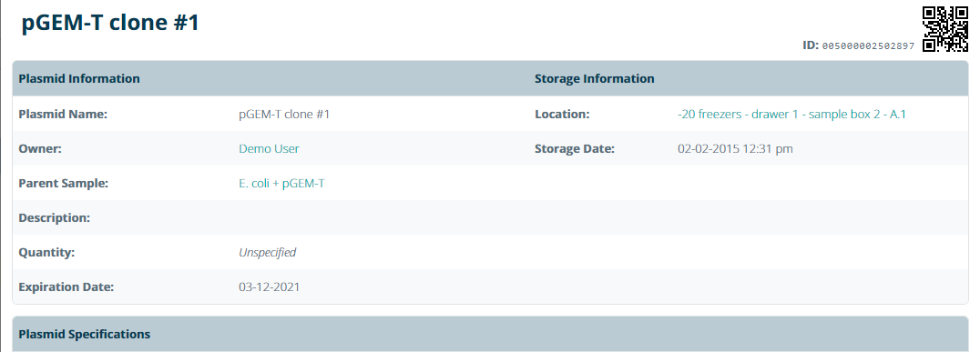Viewport: 980px width, 352px height.
Task: Click the Plasmid Specifications section header
Action: click(x=85, y=334)
